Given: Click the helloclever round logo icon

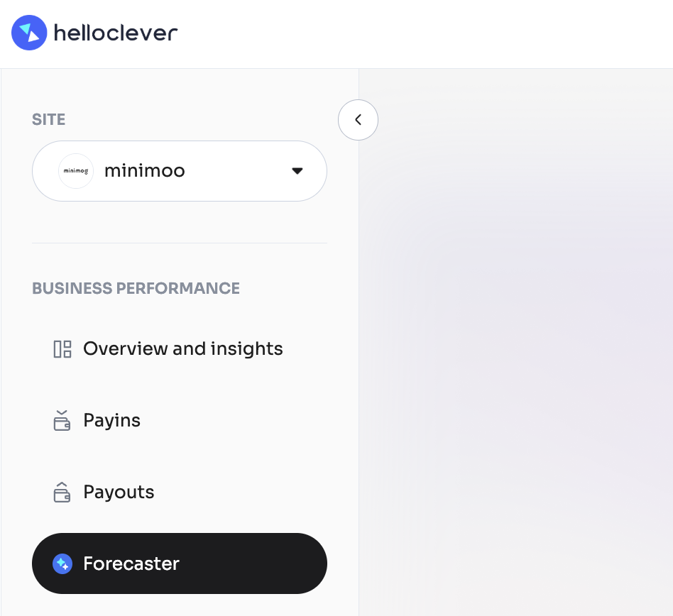Looking at the screenshot, I should pos(29,33).
